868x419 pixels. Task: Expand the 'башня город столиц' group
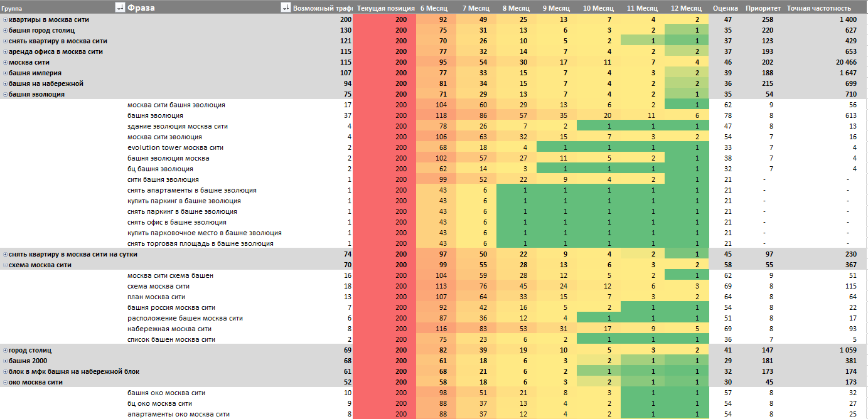5,31
